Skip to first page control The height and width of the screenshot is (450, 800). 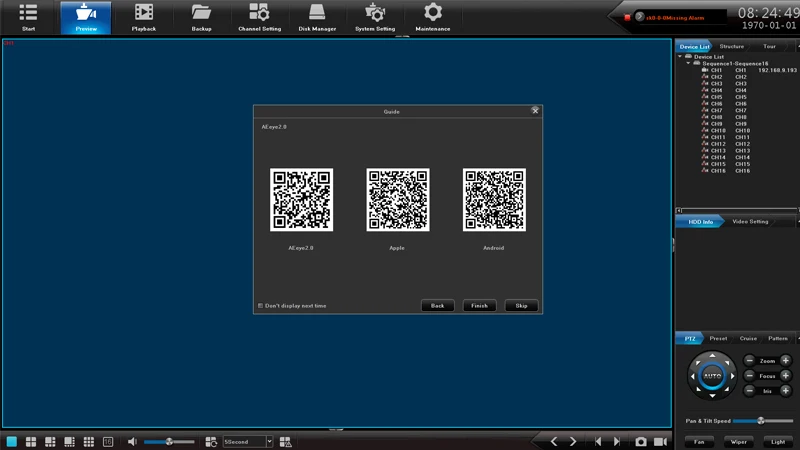tap(598, 441)
